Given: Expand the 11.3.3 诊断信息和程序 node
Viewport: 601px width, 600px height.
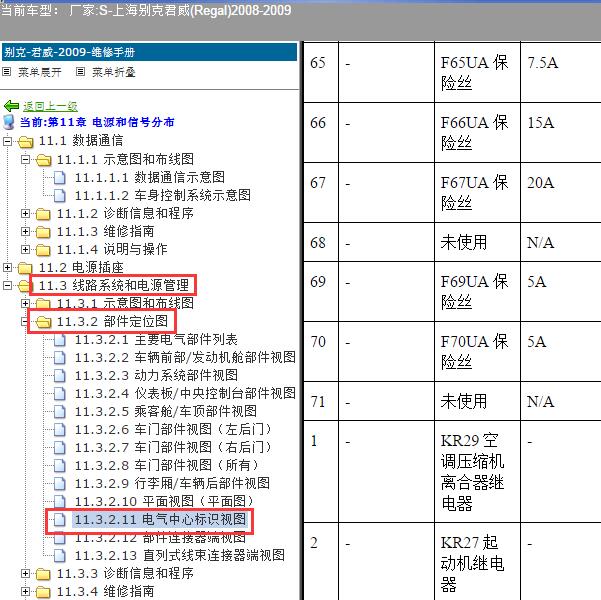Looking at the screenshot, I should (25, 573).
